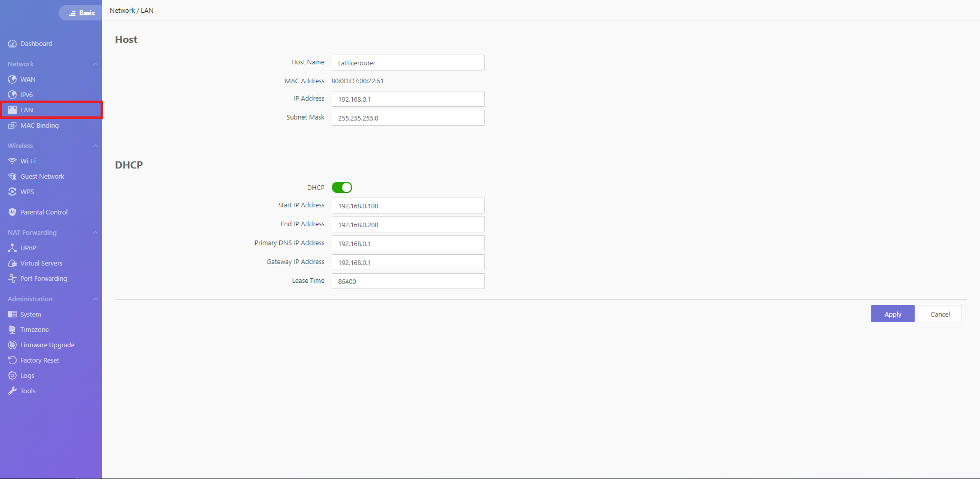Switch mode using the Basic button
This screenshot has width=980, height=479.
(81, 13)
